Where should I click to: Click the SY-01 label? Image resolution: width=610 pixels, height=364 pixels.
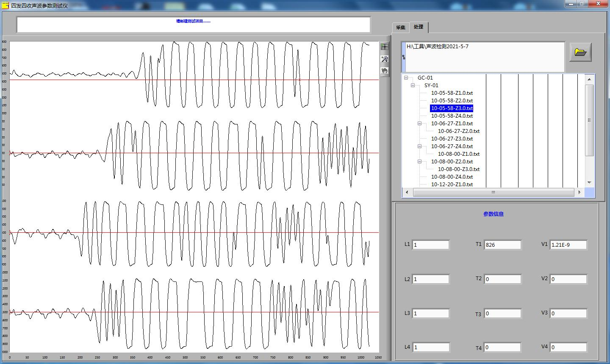[431, 85]
